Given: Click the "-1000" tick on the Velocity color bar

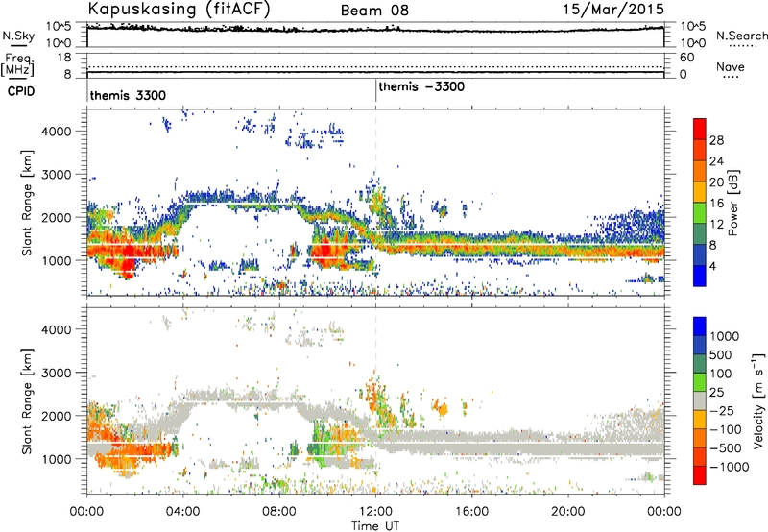Looking at the screenshot, I should tap(729, 467).
